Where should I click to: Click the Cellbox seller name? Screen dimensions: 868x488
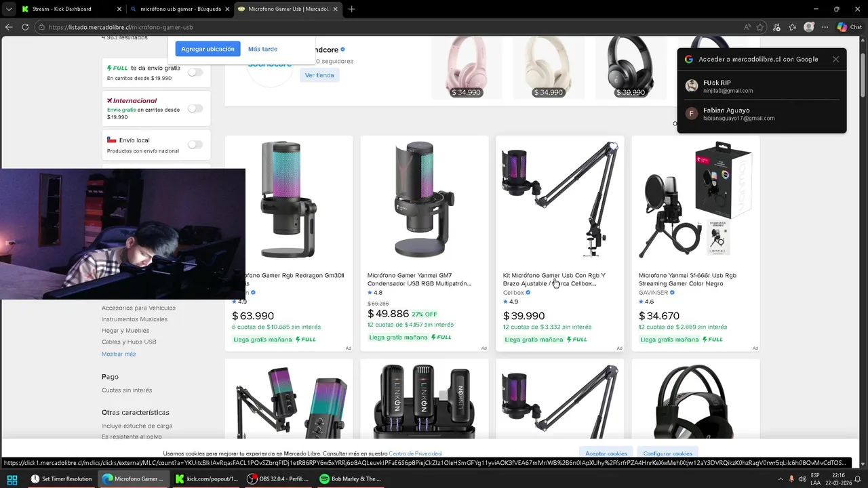(x=513, y=293)
